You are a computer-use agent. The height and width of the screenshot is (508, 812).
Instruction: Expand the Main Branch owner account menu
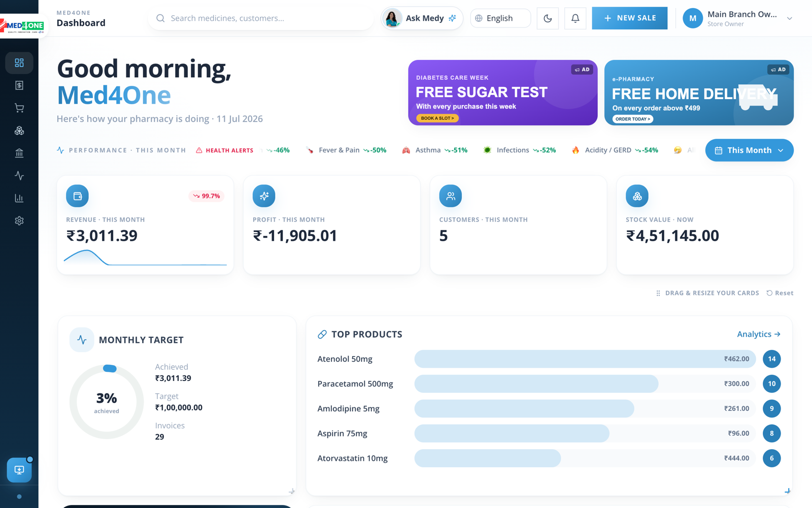coord(738,18)
